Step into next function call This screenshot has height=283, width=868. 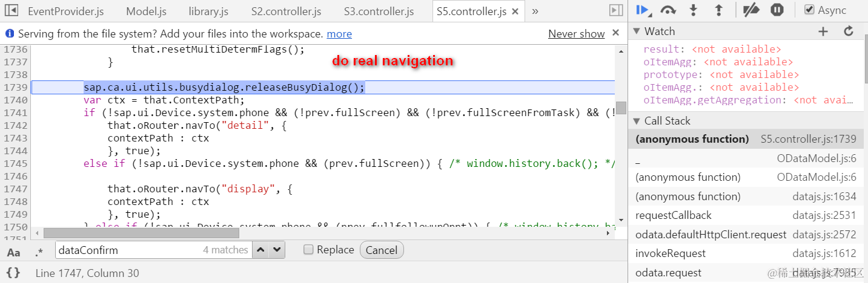pos(694,10)
